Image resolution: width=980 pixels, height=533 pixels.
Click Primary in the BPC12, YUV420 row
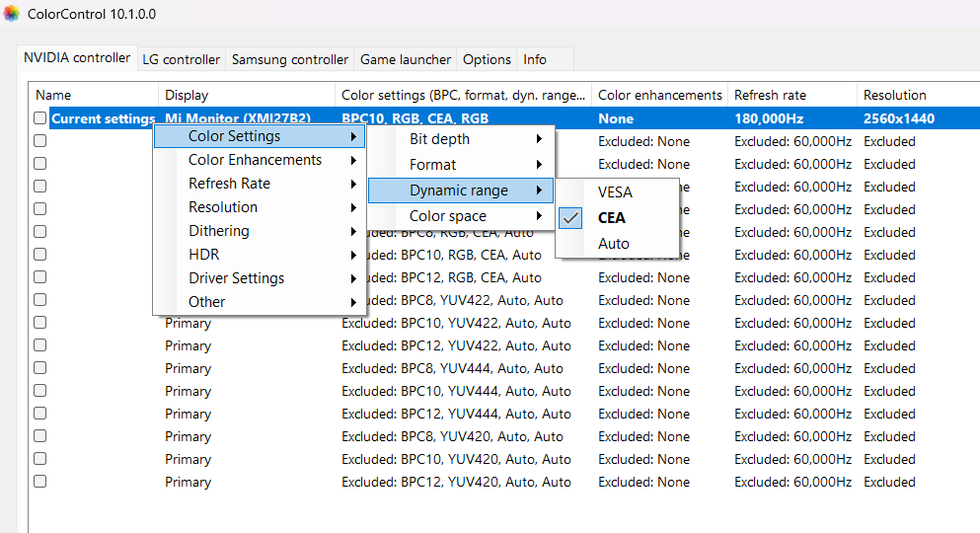coord(188,483)
